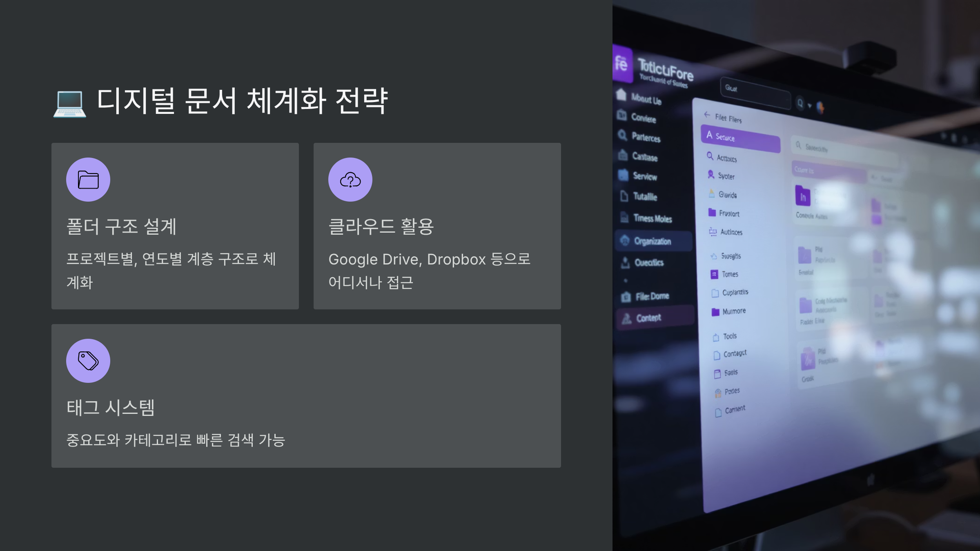
Task: Open the Service sidebar item
Action: (644, 176)
